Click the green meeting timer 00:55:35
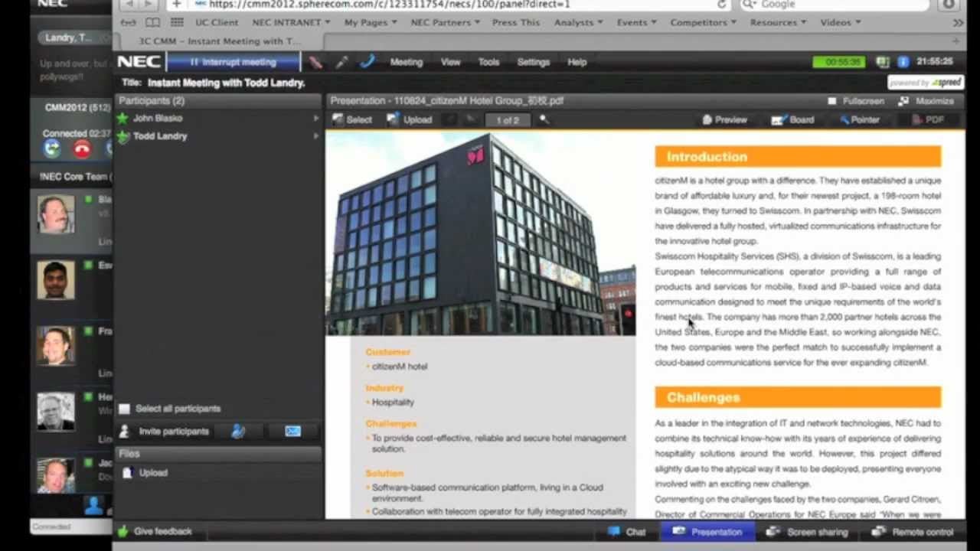 (839, 62)
